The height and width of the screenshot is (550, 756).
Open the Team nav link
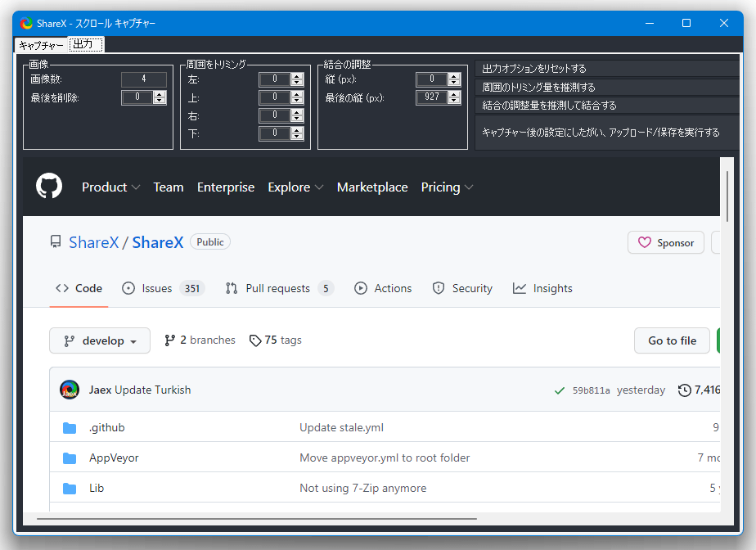pyautogui.click(x=169, y=187)
